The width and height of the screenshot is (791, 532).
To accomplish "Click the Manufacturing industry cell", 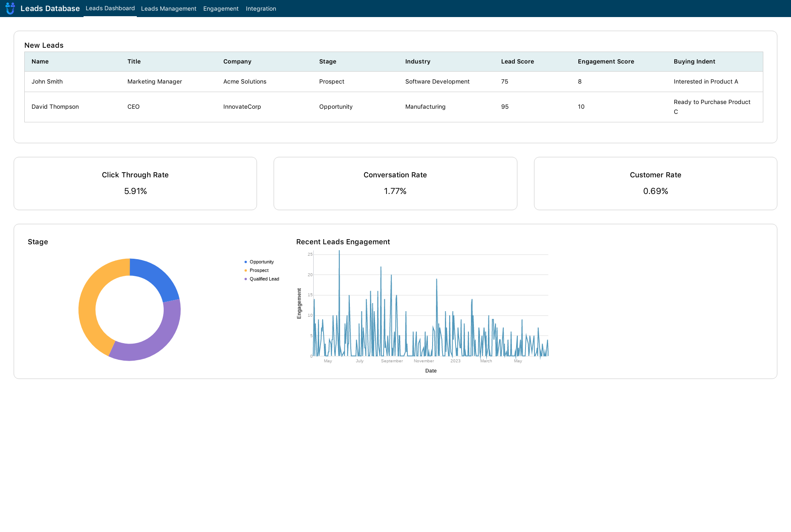I will 425,107.
